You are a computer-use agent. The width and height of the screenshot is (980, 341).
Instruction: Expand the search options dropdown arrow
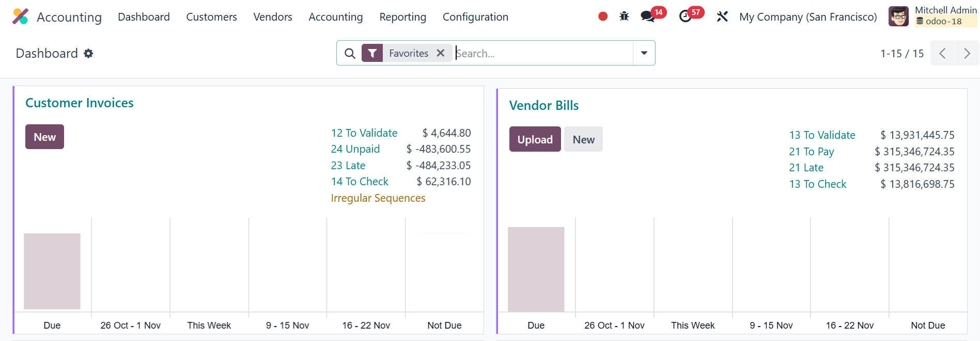[644, 53]
